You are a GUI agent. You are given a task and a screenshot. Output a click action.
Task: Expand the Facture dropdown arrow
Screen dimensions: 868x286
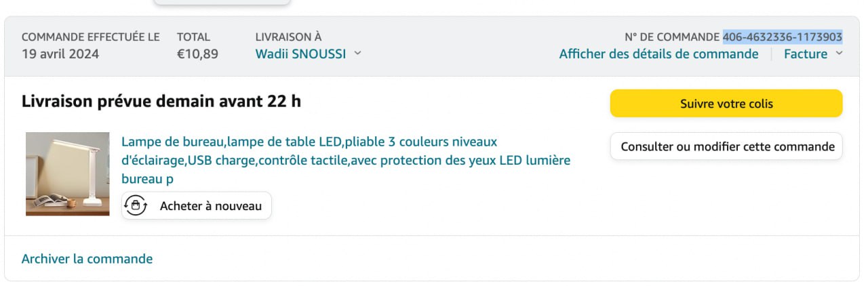coord(839,54)
